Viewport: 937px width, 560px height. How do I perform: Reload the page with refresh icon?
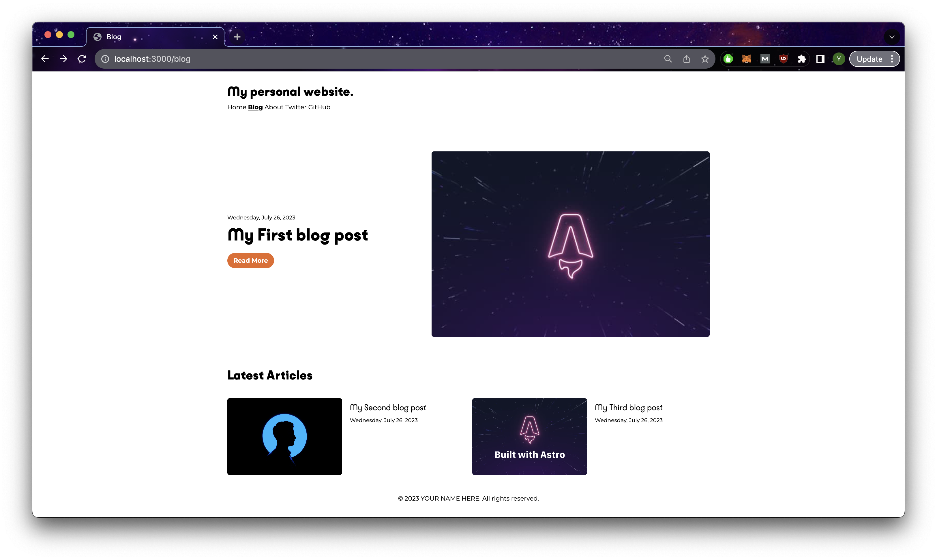coord(82,59)
